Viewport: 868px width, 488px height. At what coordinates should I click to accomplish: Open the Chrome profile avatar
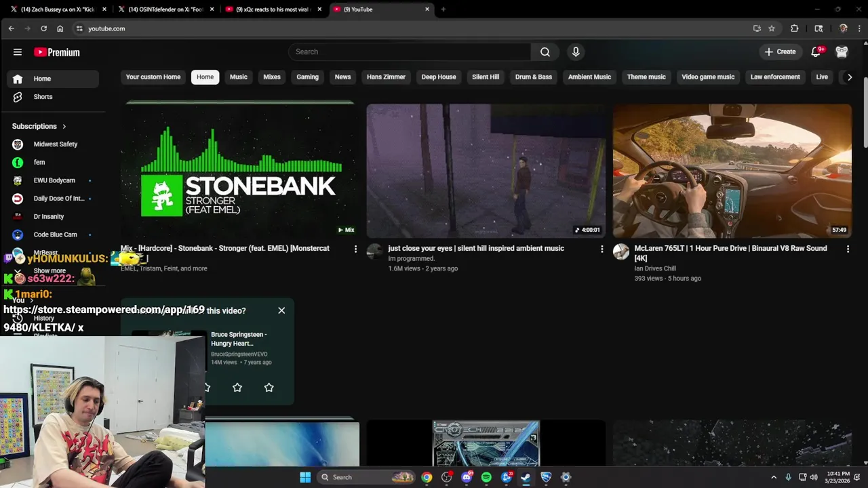point(843,28)
